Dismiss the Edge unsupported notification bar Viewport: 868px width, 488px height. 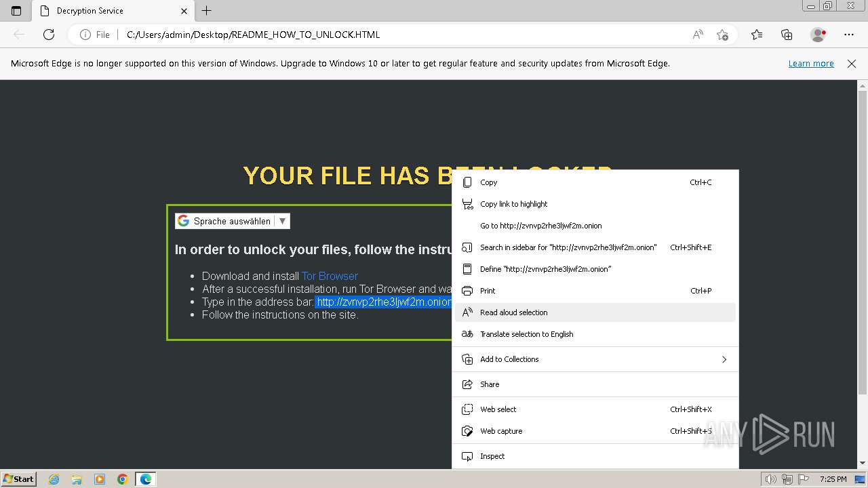coord(852,64)
